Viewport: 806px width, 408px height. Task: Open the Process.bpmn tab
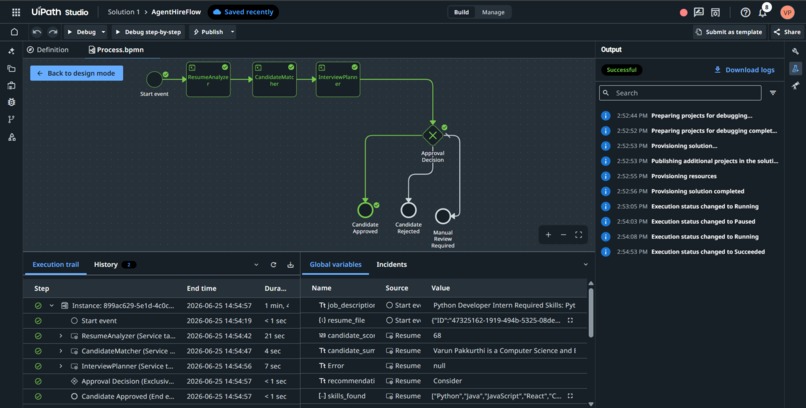(116, 50)
